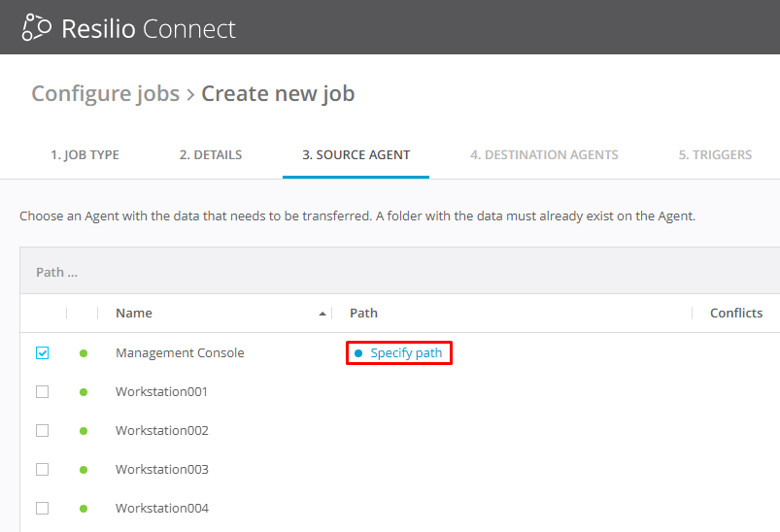Click green status dot beside Workstation003

coord(84,470)
